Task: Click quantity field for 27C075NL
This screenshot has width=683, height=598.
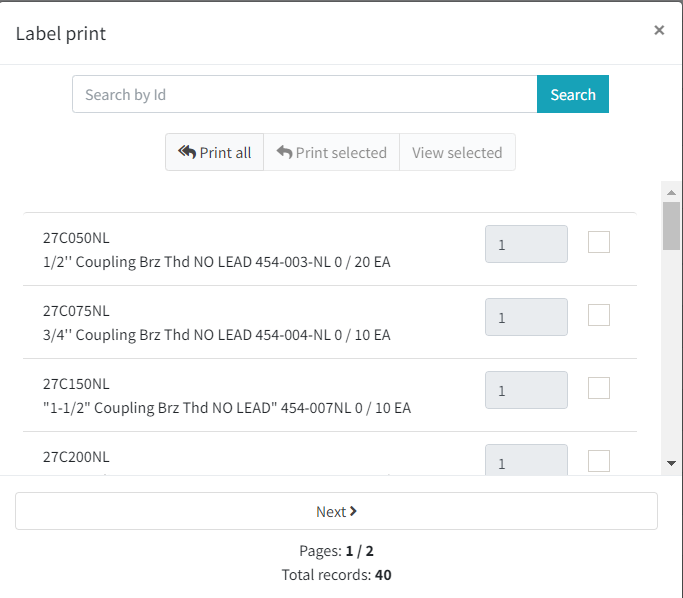Action: pyautogui.click(x=526, y=318)
